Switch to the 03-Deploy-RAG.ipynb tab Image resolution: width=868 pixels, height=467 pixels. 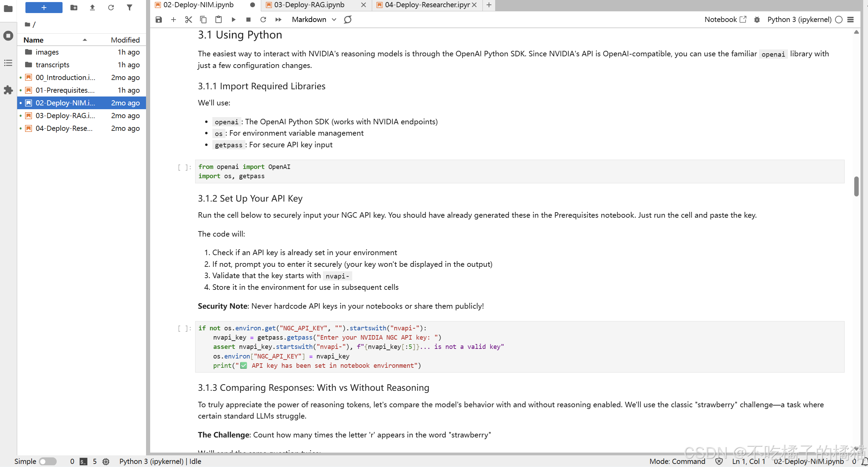309,5
